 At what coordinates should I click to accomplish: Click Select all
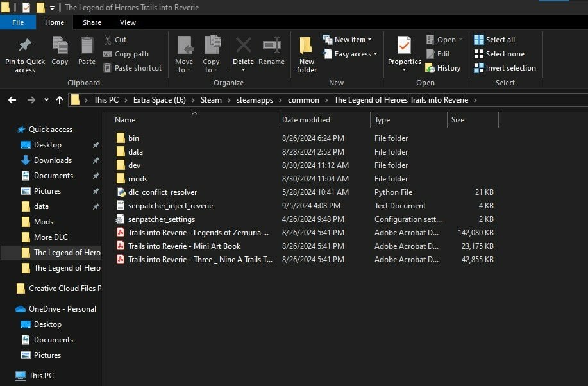click(494, 40)
